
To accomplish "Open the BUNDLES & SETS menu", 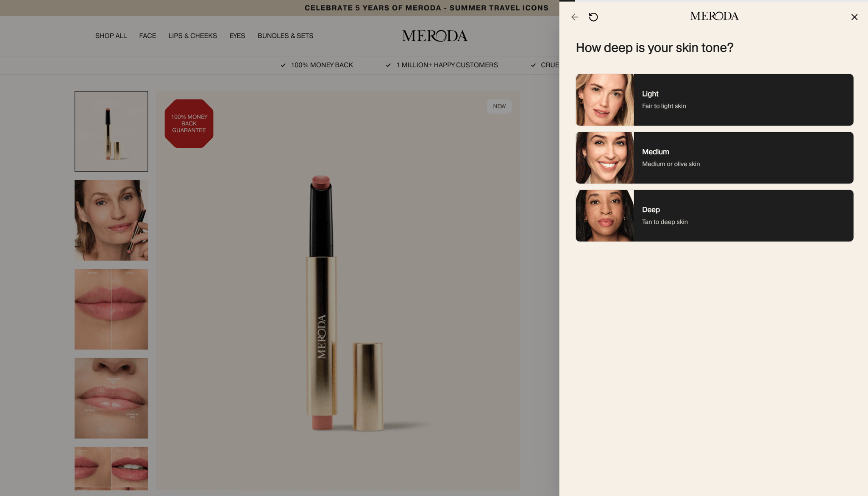I will click(x=286, y=36).
